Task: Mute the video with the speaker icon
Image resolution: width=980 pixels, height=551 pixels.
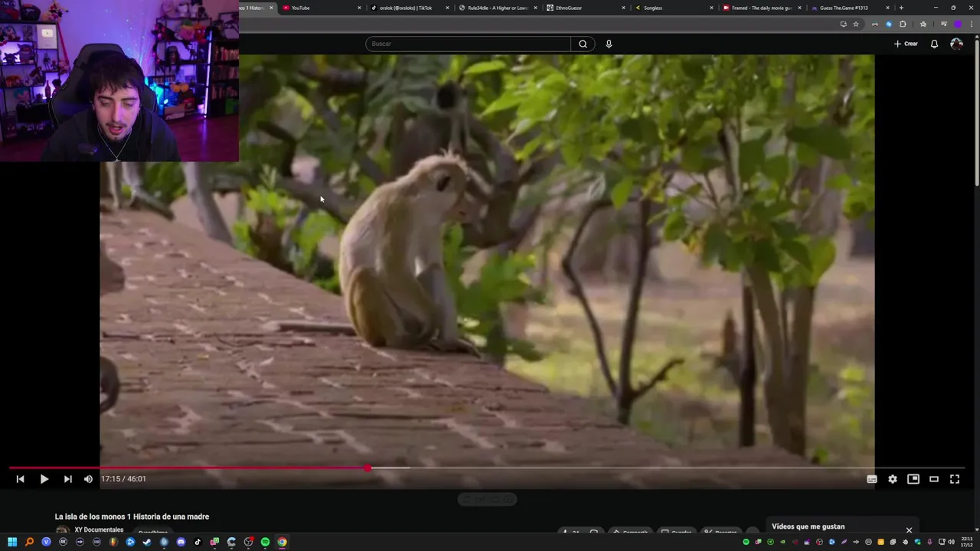Action: point(88,479)
